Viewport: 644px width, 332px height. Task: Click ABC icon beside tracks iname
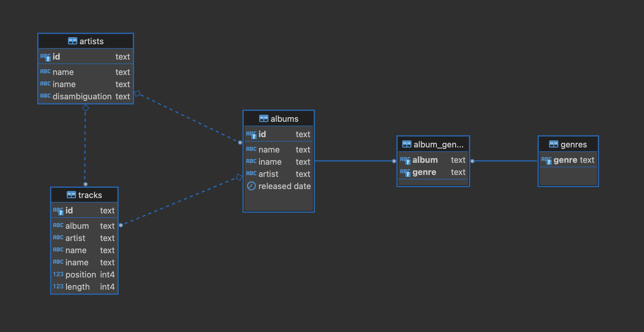(x=58, y=262)
